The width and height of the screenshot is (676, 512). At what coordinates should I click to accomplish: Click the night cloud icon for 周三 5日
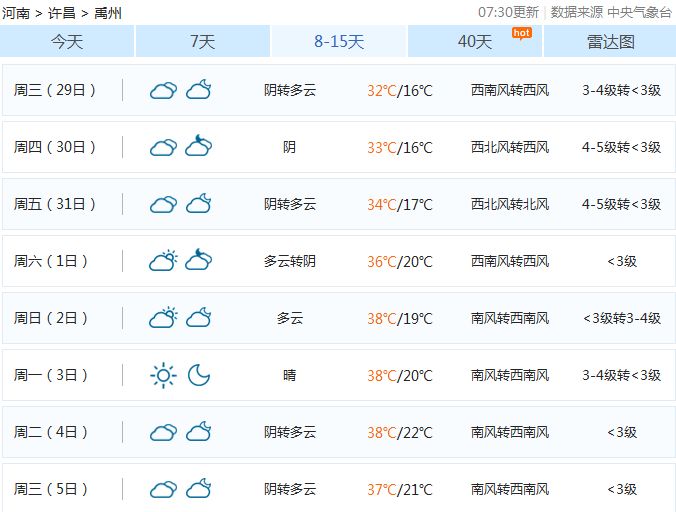[x=198, y=489]
